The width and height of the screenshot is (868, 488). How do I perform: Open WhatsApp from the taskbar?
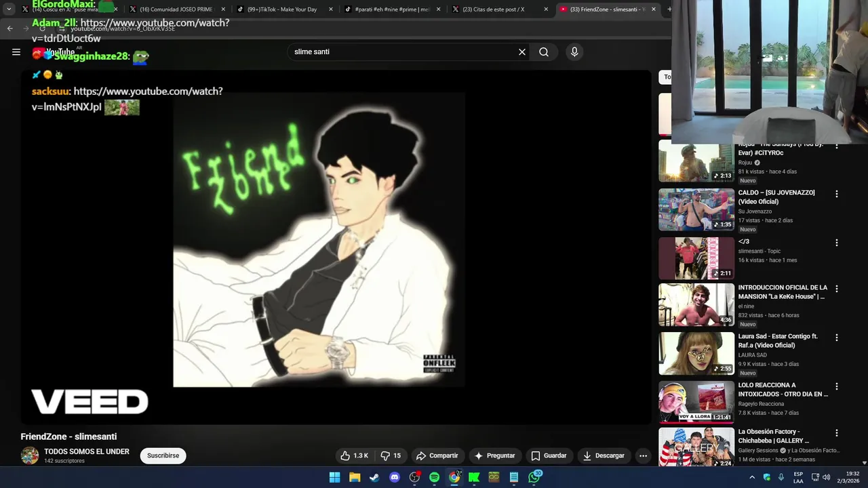coord(534,477)
